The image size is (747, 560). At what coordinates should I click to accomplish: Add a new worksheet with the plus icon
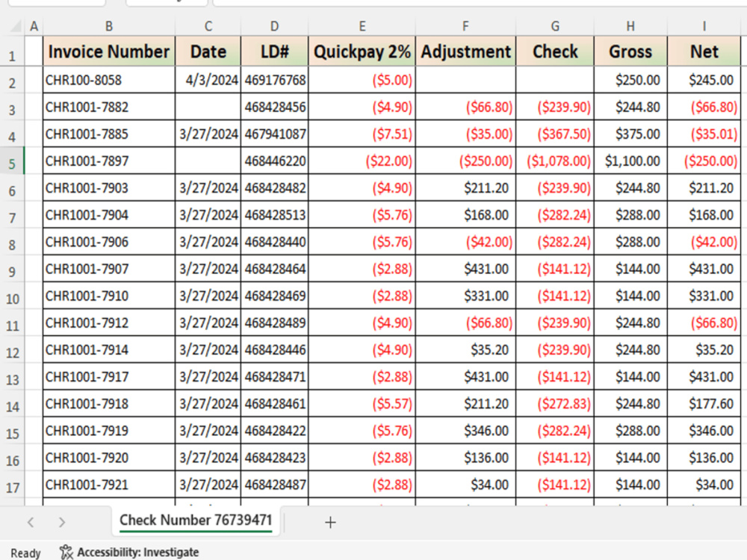330,522
